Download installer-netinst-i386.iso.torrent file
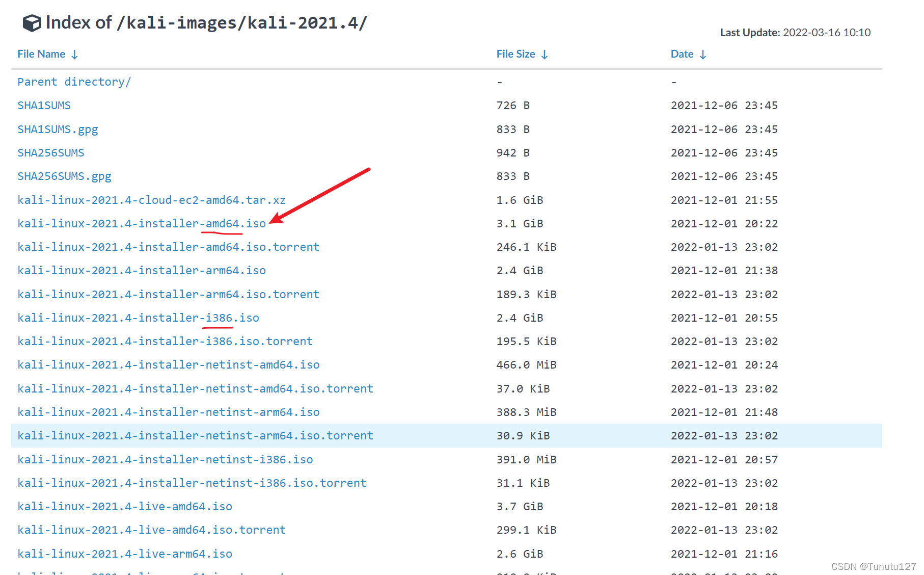This screenshot has height=575, width=924. click(x=192, y=483)
